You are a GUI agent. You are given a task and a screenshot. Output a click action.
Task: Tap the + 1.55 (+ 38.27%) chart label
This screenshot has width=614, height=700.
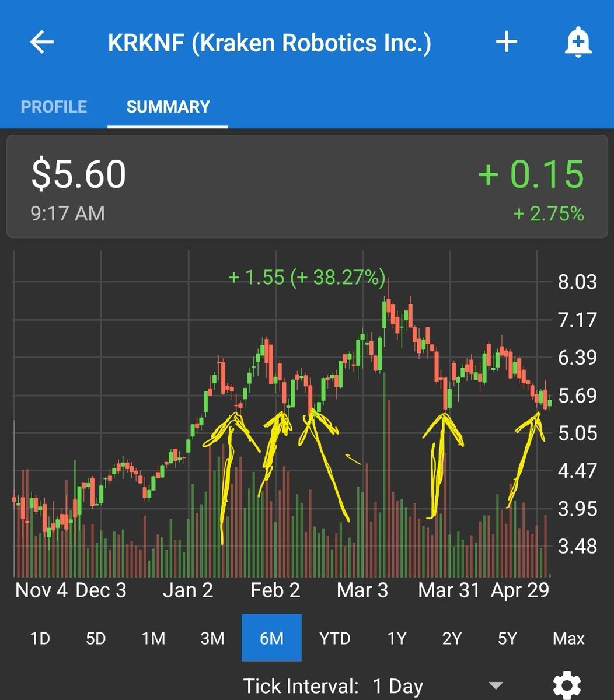tap(307, 277)
